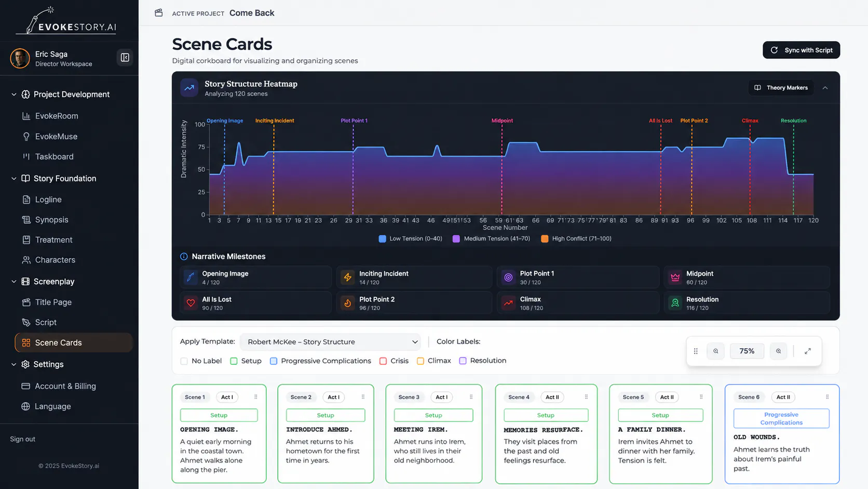Click the active project clapperboard icon
Screen dimensions: 868x489
[159, 13]
